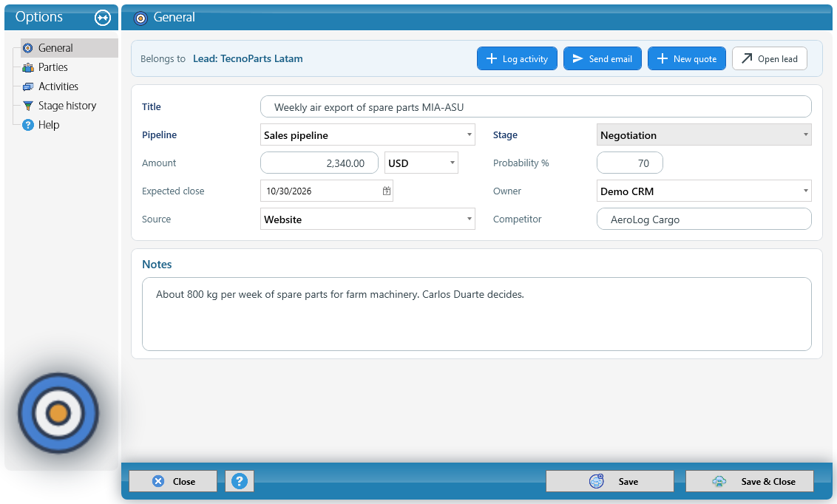Image resolution: width=837 pixels, height=504 pixels.
Task: Click the Help question mark icon in sidebar
Action: (28, 125)
